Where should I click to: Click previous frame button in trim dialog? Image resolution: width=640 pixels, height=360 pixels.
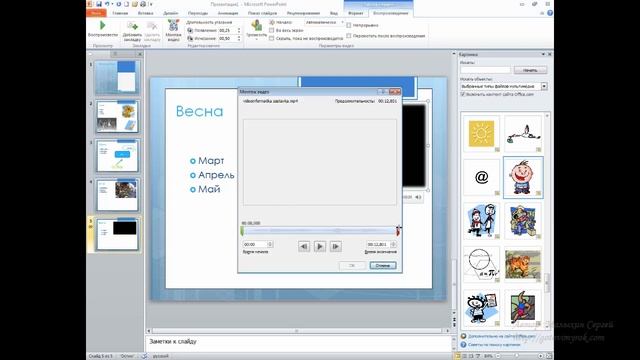click(x=304, y=247)
